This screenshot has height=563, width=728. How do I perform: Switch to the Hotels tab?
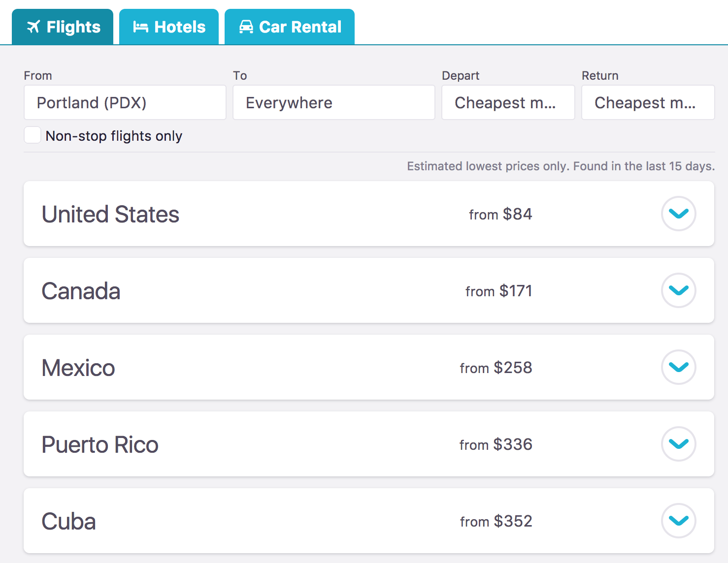(169, 27)
